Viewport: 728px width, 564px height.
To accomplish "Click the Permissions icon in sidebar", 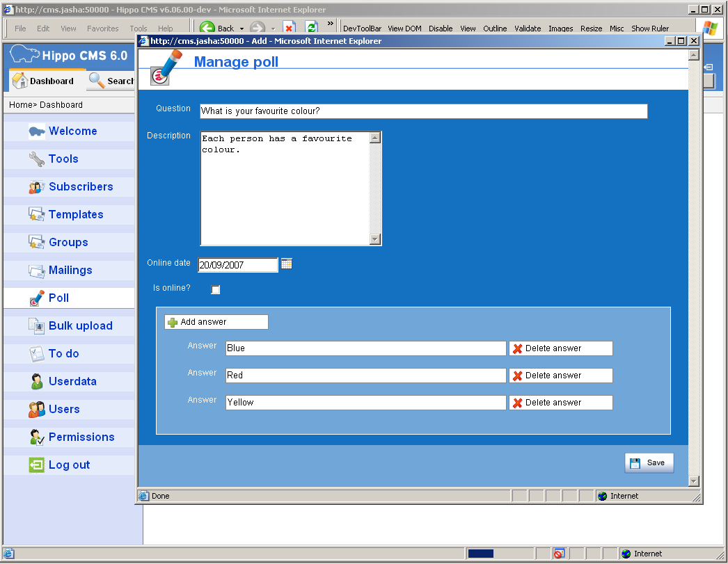I will click(37, 437).
